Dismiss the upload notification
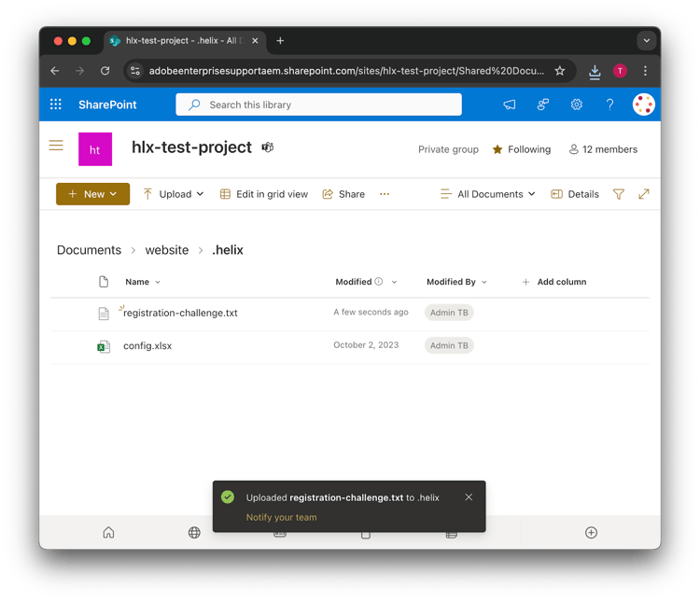The height and width of the screenshot is (601, 700). coord(469,497)
